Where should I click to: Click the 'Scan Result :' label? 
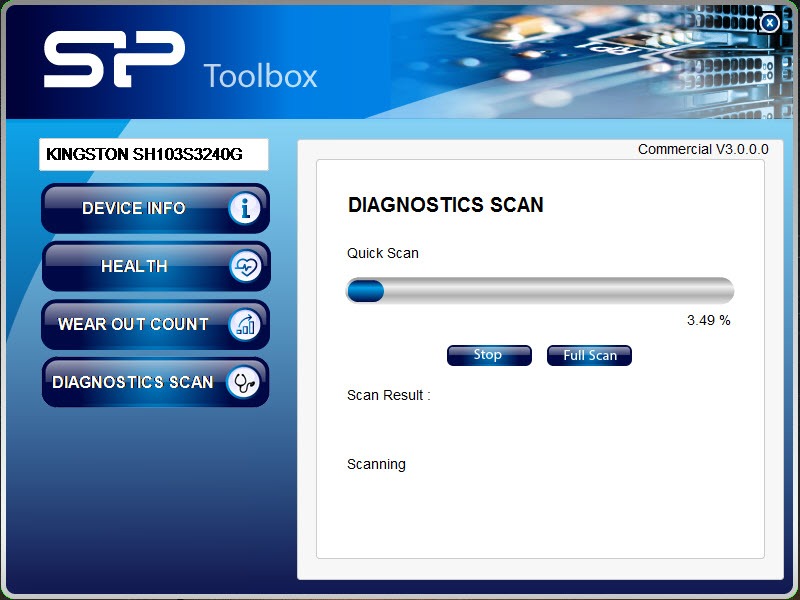coord(389,395)
